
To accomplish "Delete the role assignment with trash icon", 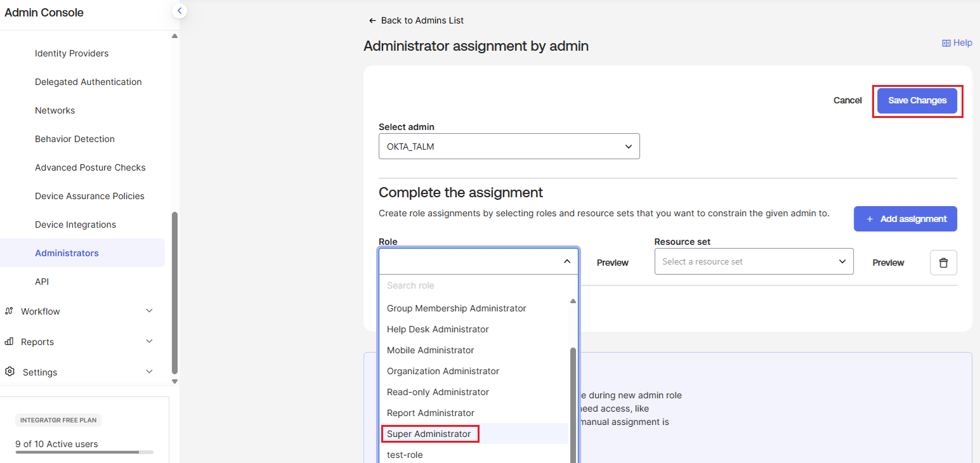I will point(943,263).
